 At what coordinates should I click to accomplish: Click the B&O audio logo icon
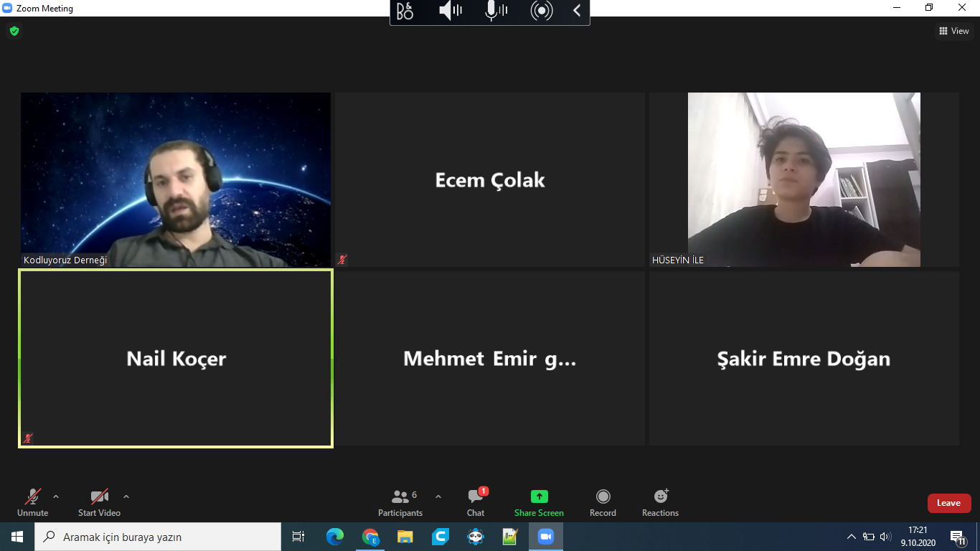(x=405, y=11)
